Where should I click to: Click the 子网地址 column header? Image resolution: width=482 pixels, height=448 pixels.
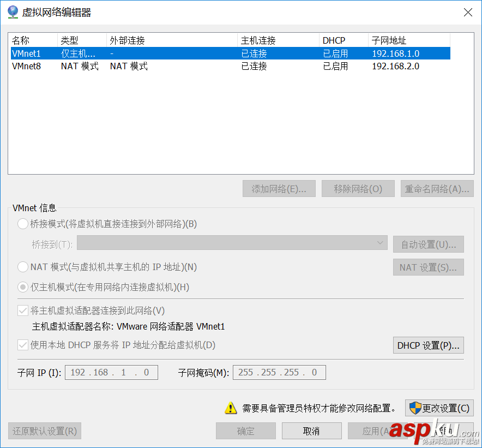coord(409,40)
